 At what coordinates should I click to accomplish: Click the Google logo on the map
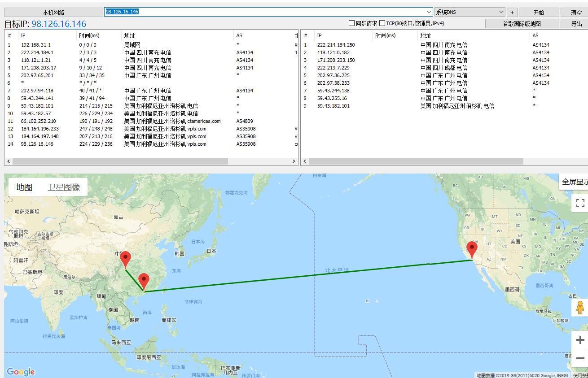point(21,372)
